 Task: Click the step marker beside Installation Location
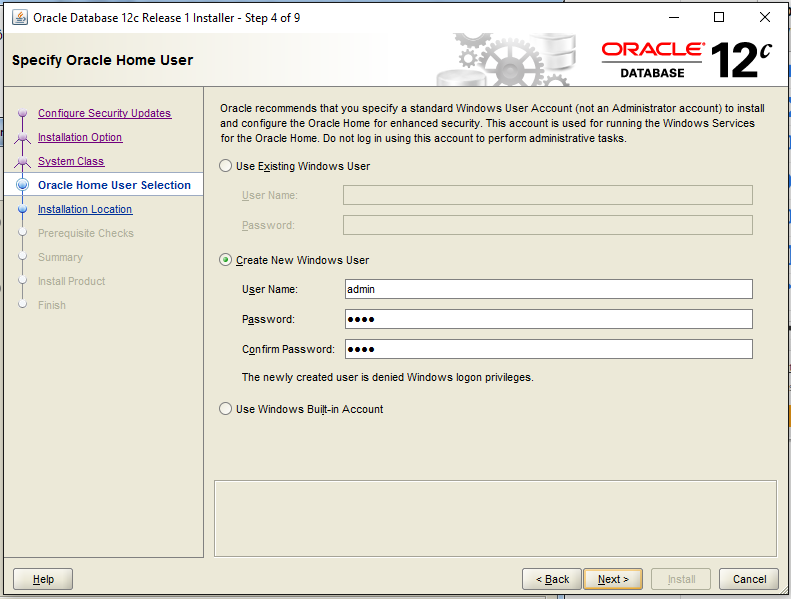pyautogui.click(x=22, y=209)
